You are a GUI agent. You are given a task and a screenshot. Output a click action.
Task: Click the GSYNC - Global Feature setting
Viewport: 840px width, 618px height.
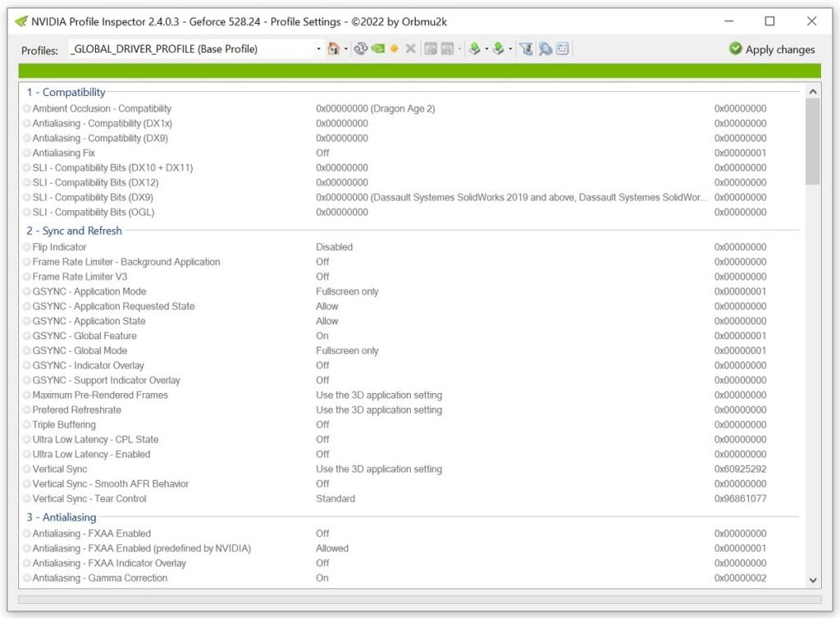click(84, 336)
